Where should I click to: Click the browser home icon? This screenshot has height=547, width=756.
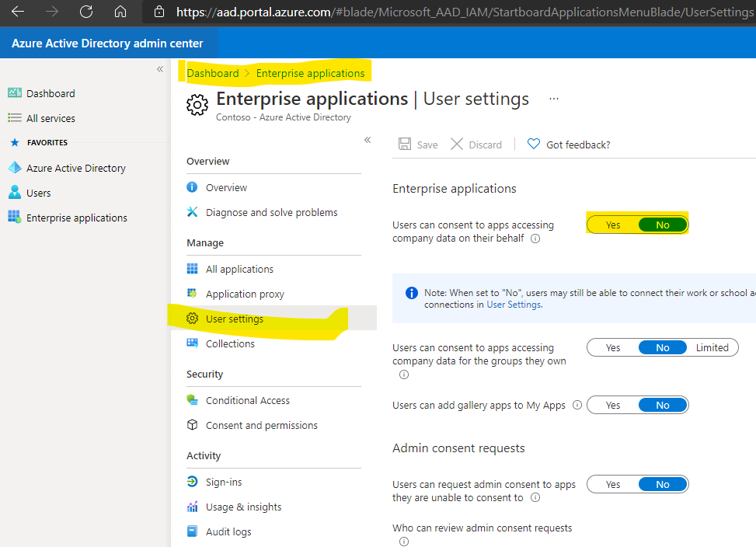[120, 12]
